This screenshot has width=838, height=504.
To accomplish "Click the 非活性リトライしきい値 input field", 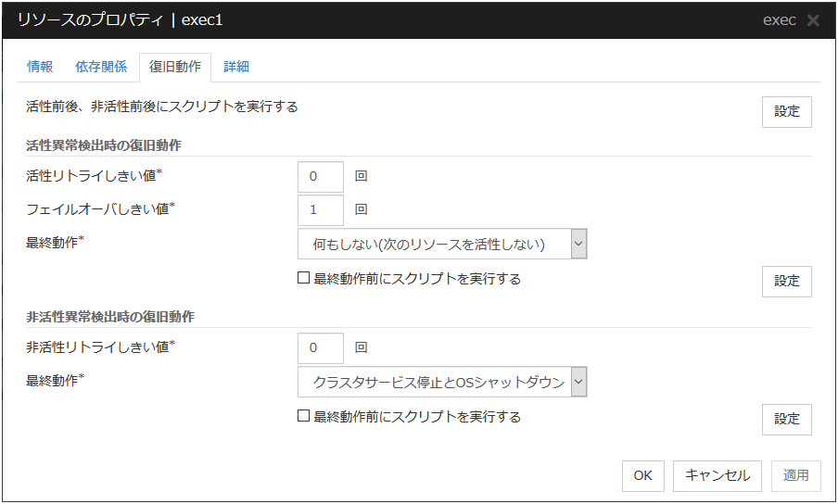I will 320,348.
